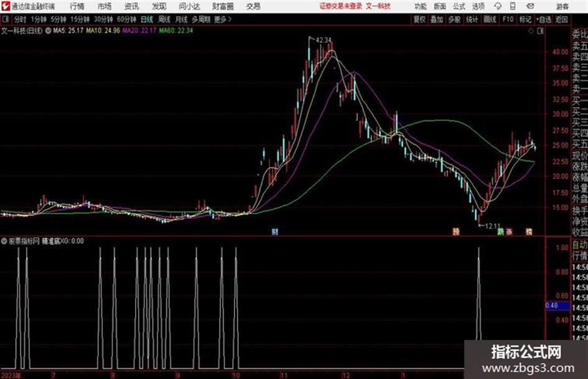Toggle the side panel icon beside the diamond

coord(540,31)
